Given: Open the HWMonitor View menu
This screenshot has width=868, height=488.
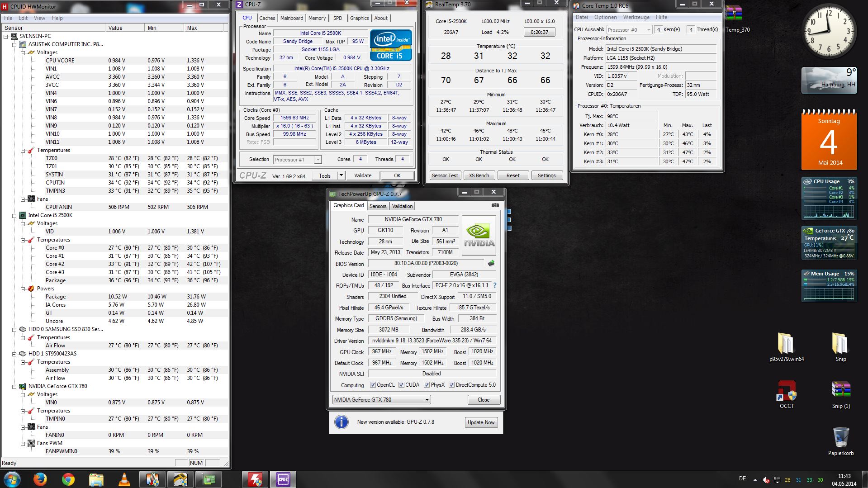Looking at the screenshot, I should [39, 18].
